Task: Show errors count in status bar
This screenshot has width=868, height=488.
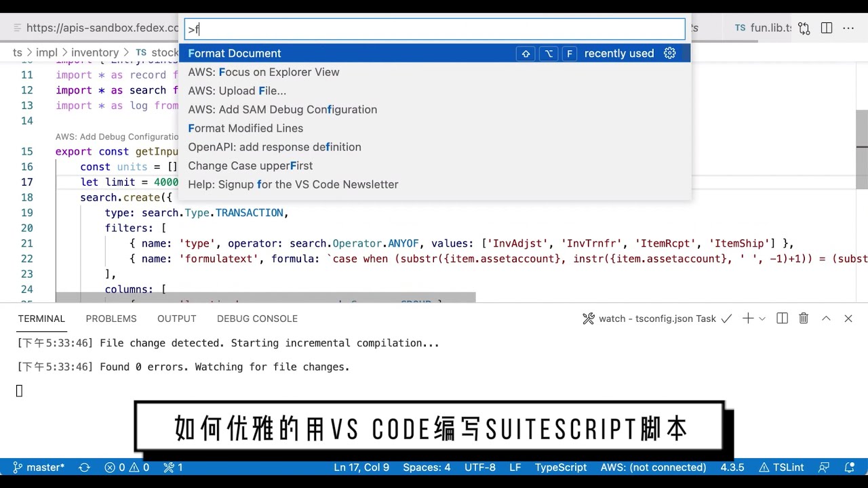Action: pos(115,467)
